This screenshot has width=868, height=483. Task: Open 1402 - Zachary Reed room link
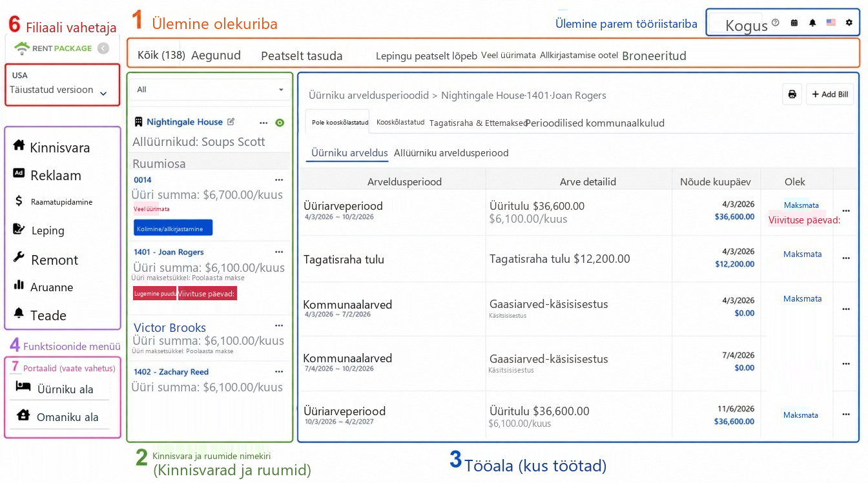coord(171,371)
